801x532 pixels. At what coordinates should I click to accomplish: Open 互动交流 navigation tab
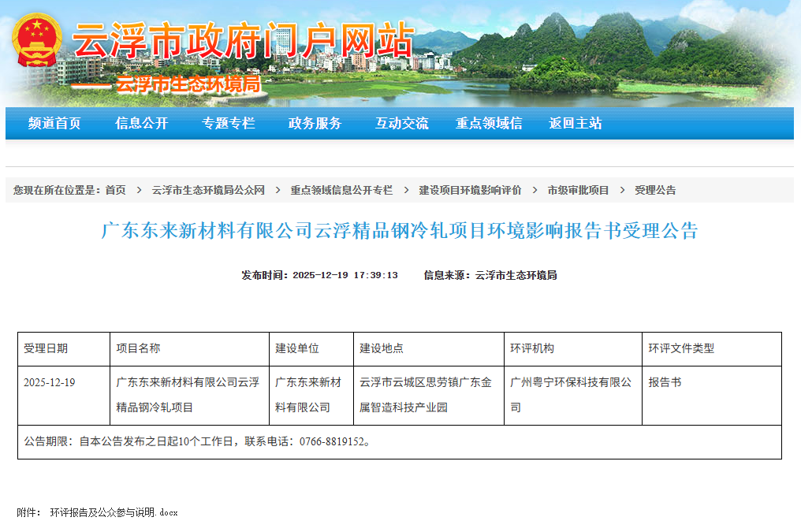click(401, 123)
